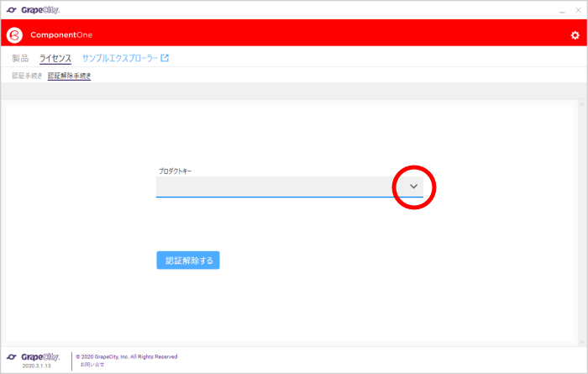Click the ComponentOne title text
Viewport: 588px width, 374px height.
click(x=61, y=35)
